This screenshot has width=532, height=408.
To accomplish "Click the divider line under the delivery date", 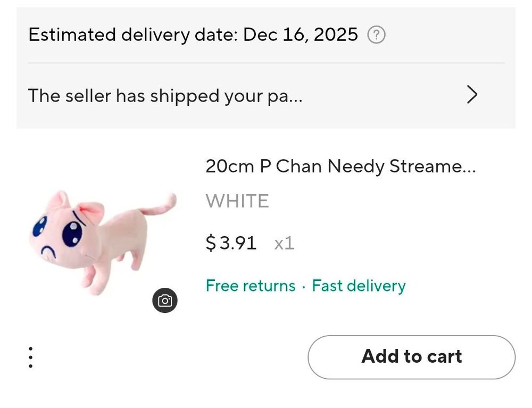I will [x=266, y=63].
